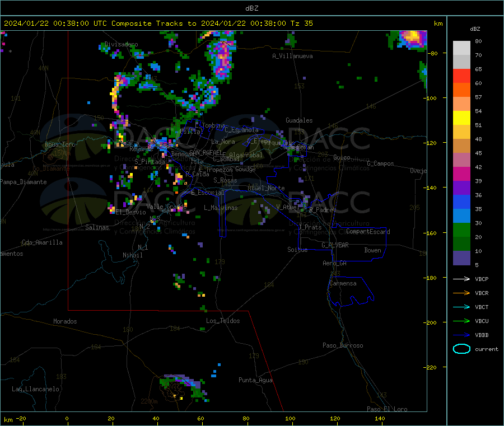Viewport: 504px width, 426px height.
Task: Click the Soitue map label
Action: pyautogui.click(x=297, y=250)
